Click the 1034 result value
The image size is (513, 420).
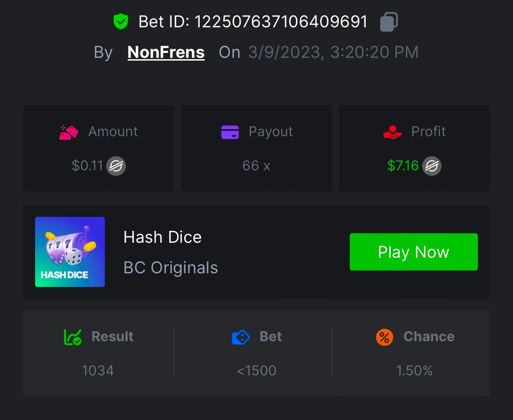point(98,371)
